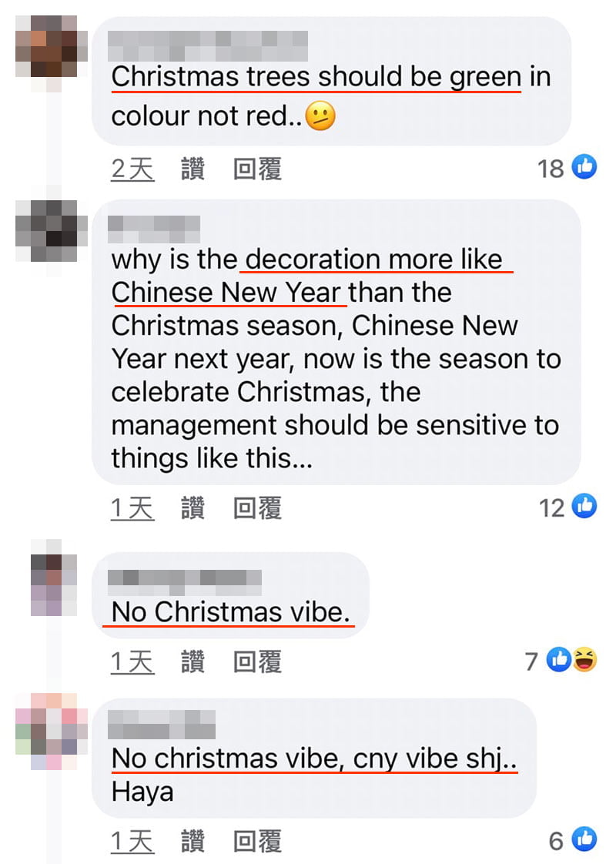The image size is (616, 864).
Task: Click the like reaction icon beside 6
Action: 584,839
